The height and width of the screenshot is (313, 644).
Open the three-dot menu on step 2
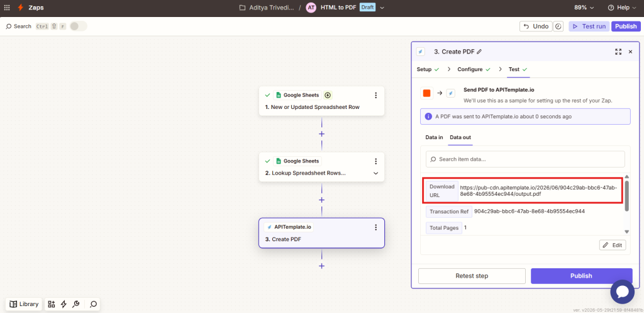pyautogui.click(x=375, y=161)
